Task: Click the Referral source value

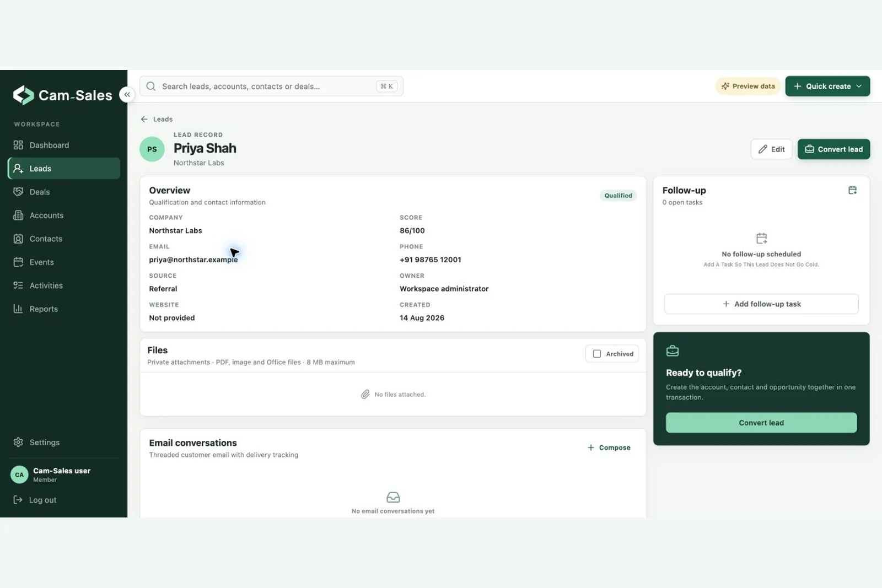Action: [163, 289]
